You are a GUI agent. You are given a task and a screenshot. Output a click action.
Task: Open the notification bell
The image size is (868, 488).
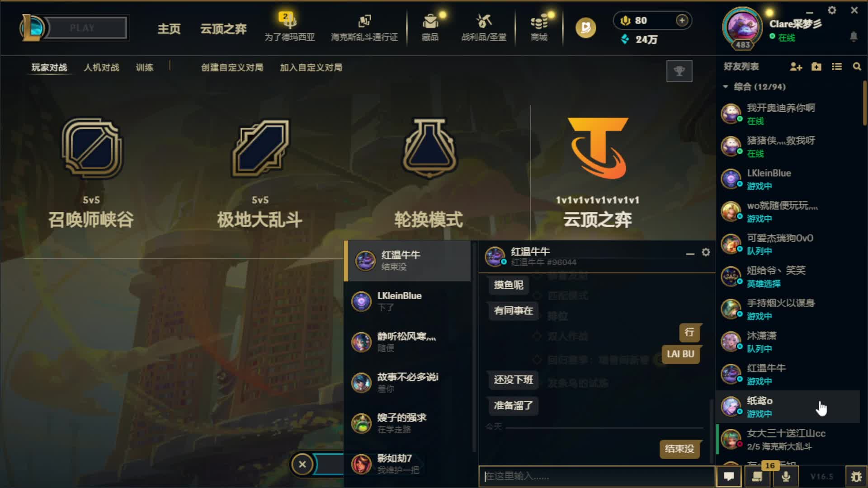854,37
